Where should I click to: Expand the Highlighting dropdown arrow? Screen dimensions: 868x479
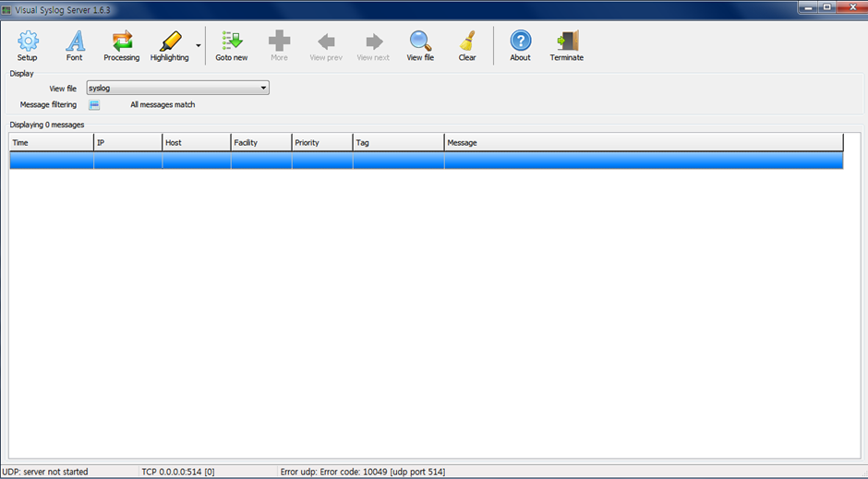point(199,45)
